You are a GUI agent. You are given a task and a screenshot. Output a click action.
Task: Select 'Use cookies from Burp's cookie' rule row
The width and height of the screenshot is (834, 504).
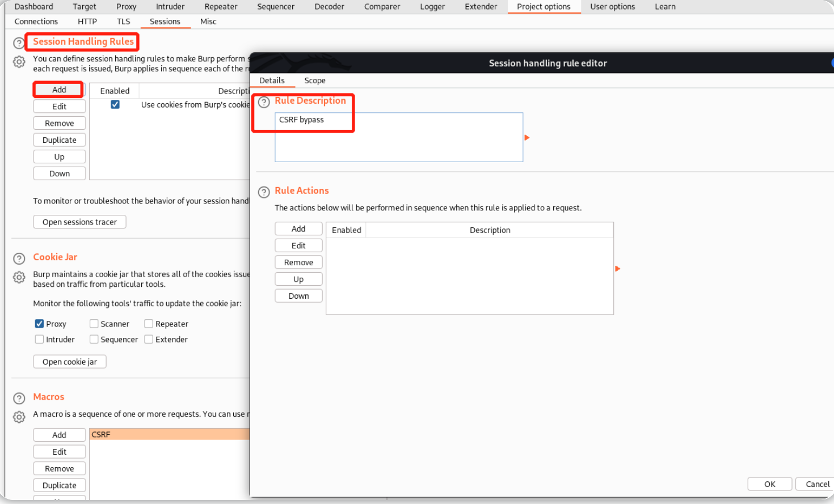click(170, 105)
